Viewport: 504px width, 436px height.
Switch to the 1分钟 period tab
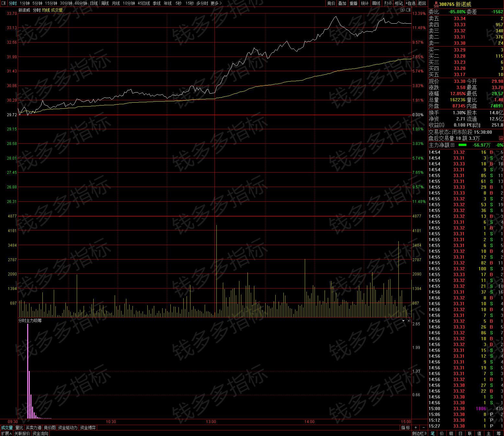pyautogui.click(x=25, y=3)
